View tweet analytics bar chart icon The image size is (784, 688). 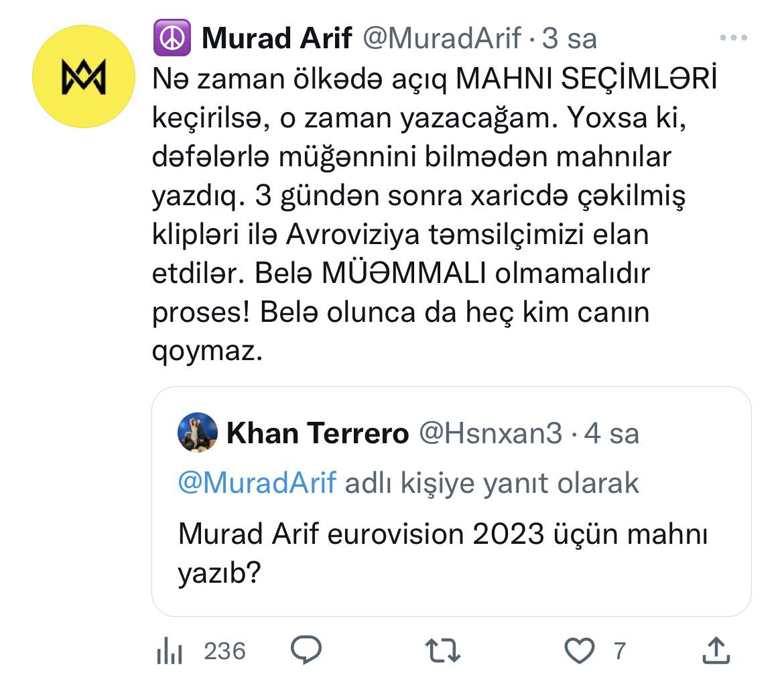tap(170, 650)
